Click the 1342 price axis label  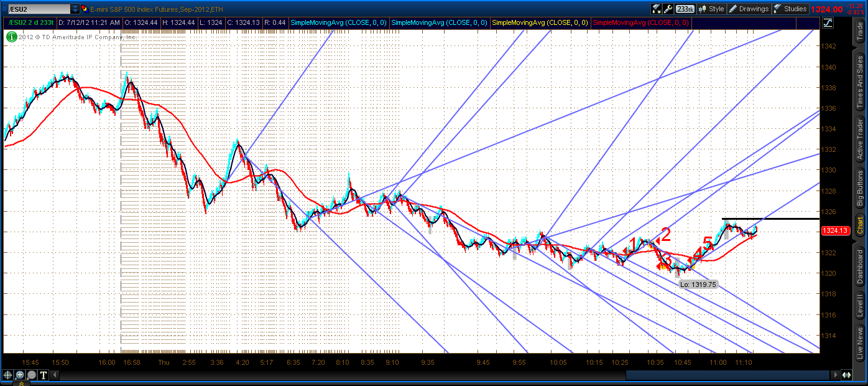[x=828, y=46]
